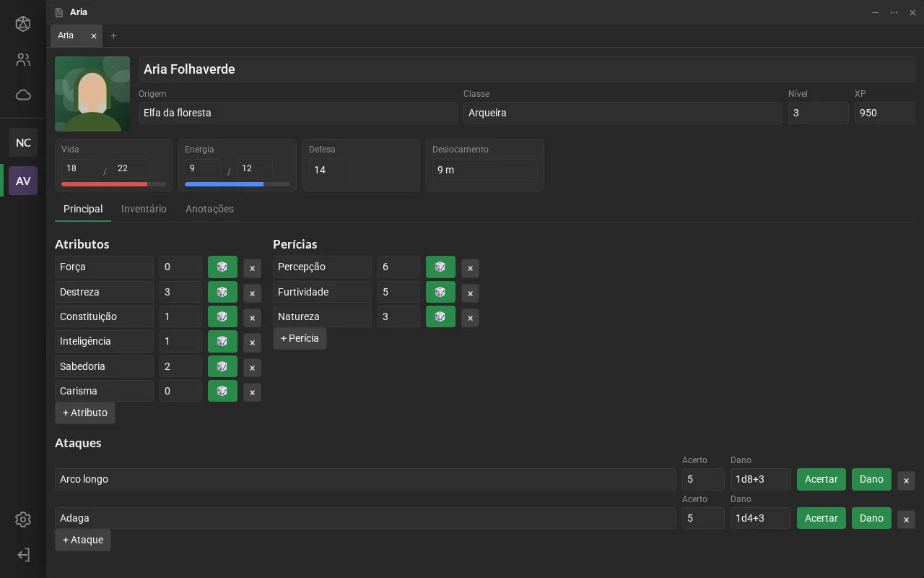Open the settings gear in sidebar
Viewport: 924px width, 578px height.
[x=23, y=519]
